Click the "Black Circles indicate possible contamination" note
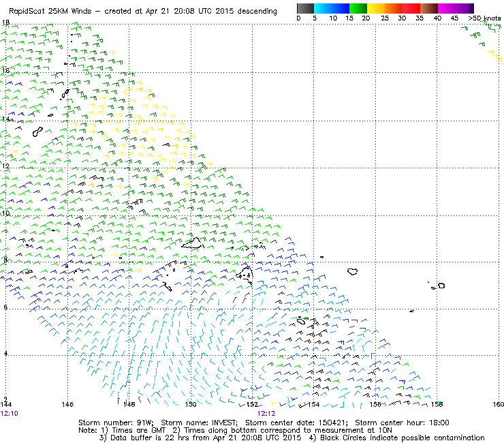The width and height of the screenshot is (504, 443). pos(403,438)
